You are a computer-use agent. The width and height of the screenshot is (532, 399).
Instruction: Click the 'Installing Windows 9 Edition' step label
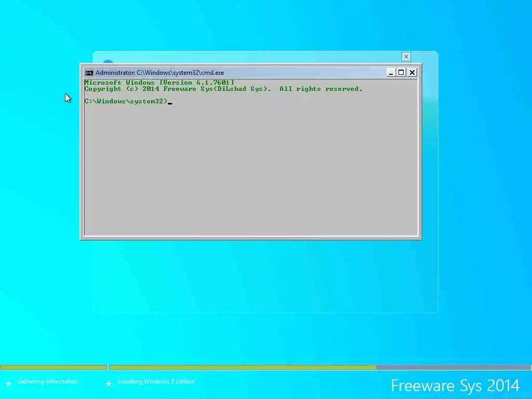point(156,381)
